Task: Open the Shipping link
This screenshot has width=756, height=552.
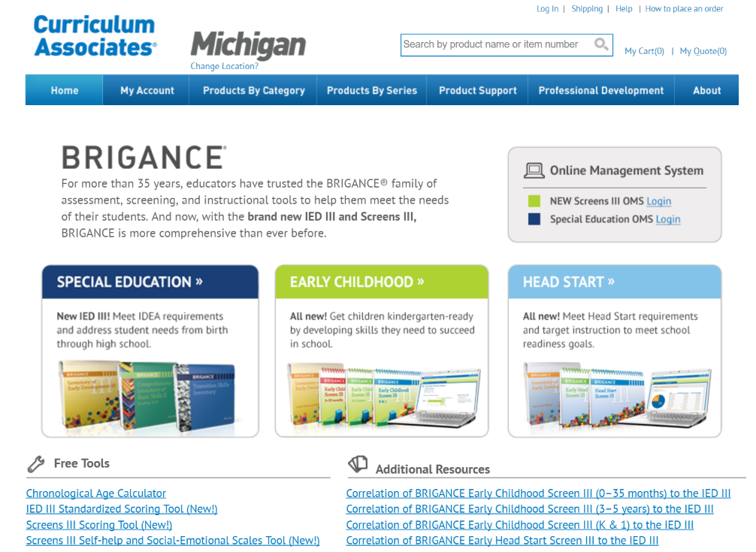Action: pyautogui.click(x=587, y=9)
